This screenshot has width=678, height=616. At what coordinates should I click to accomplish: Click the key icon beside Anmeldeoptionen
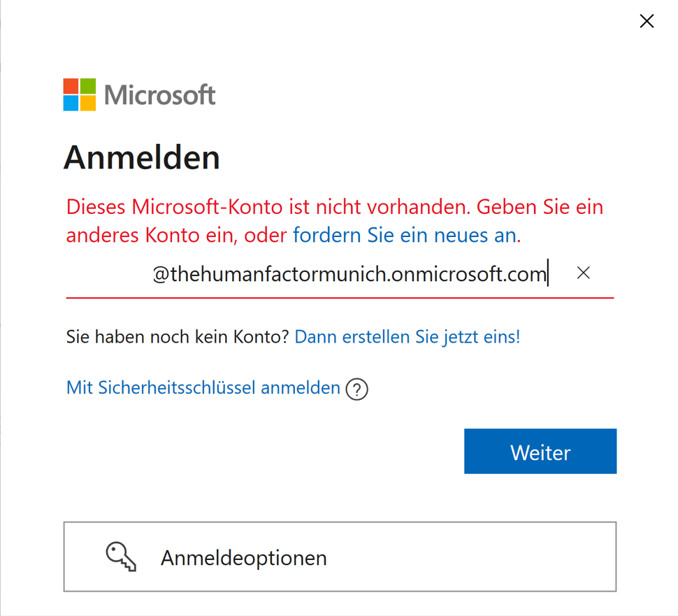[121, 557]
